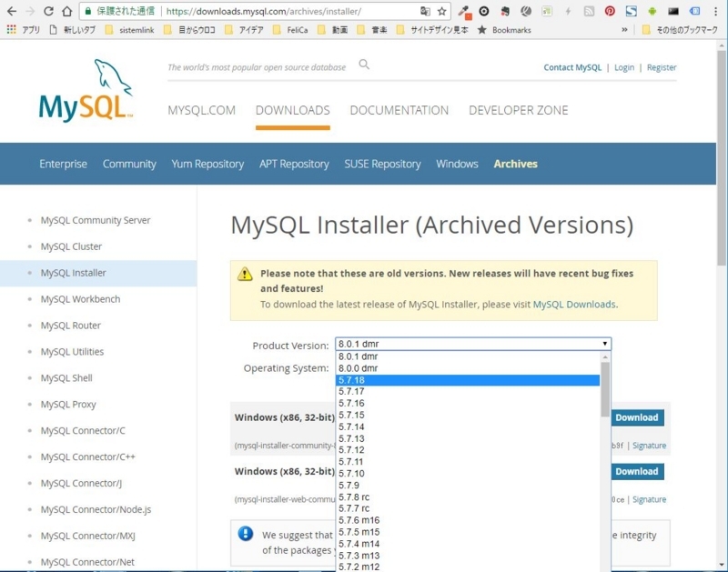Click the Pinterest extension icon
This screenshot has width=728, height=572.
click(610, 11)
